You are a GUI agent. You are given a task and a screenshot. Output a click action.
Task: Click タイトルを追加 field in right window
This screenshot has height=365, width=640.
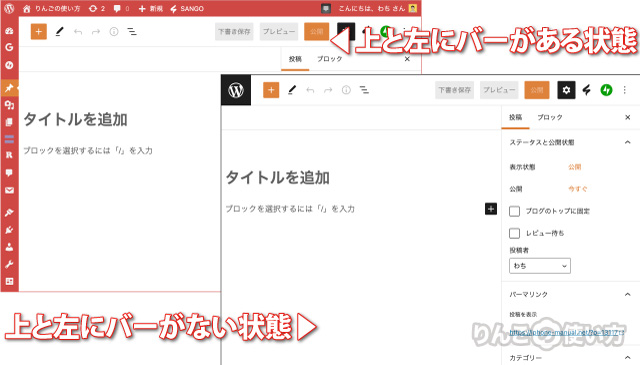click(x=278, y=178)
